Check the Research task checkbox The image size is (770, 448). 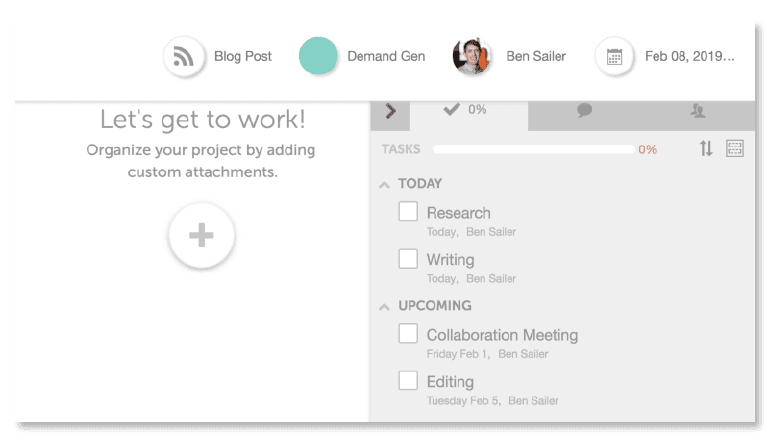(408, 211)
